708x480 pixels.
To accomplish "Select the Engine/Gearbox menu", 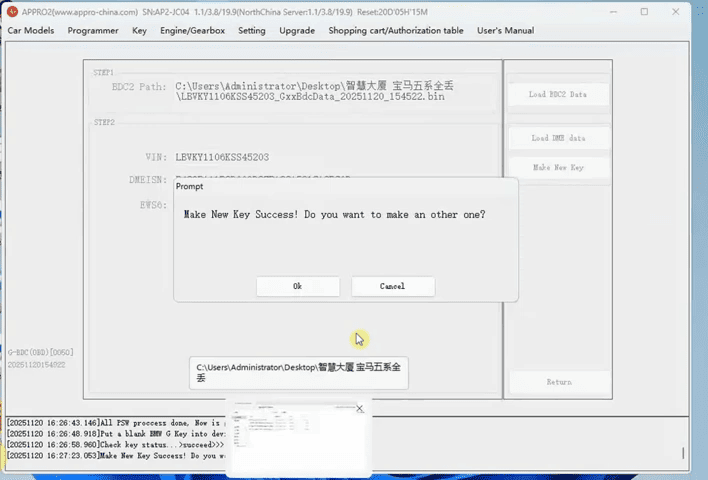I will [193, 31].
